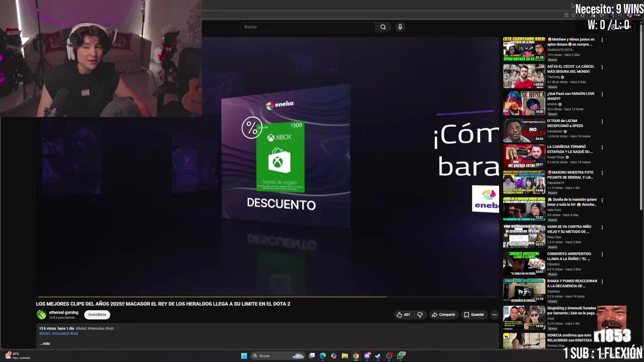Open options for MASOKU MUESTRA FOTO video
The image size is (644, 362).
602,173
